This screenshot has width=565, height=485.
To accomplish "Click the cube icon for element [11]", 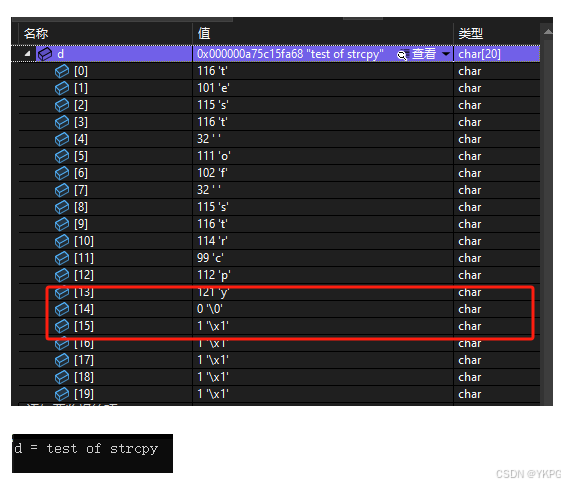I will pos(62,258).
